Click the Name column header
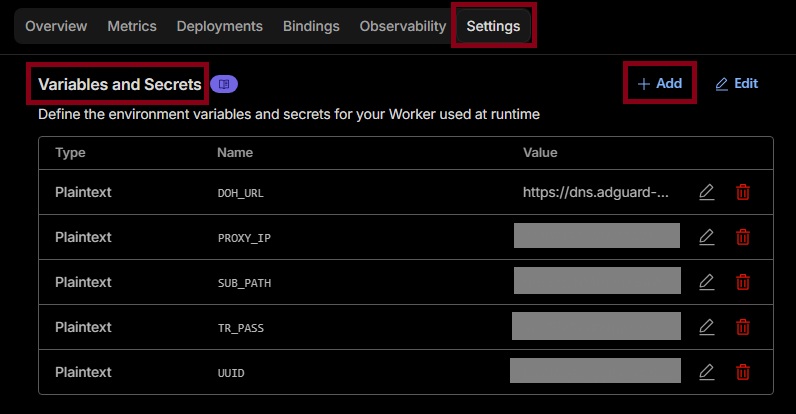Screen dimensions: 796x414 235,153
